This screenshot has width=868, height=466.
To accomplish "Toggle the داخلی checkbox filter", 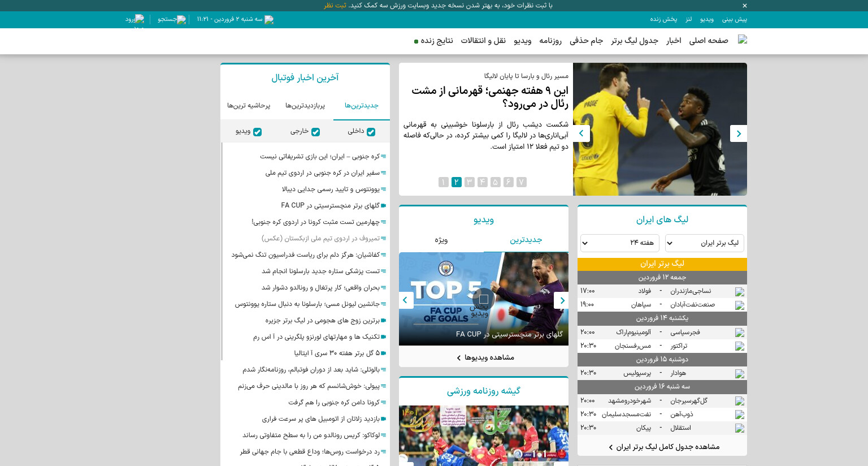I will click(x=371, y=132).
